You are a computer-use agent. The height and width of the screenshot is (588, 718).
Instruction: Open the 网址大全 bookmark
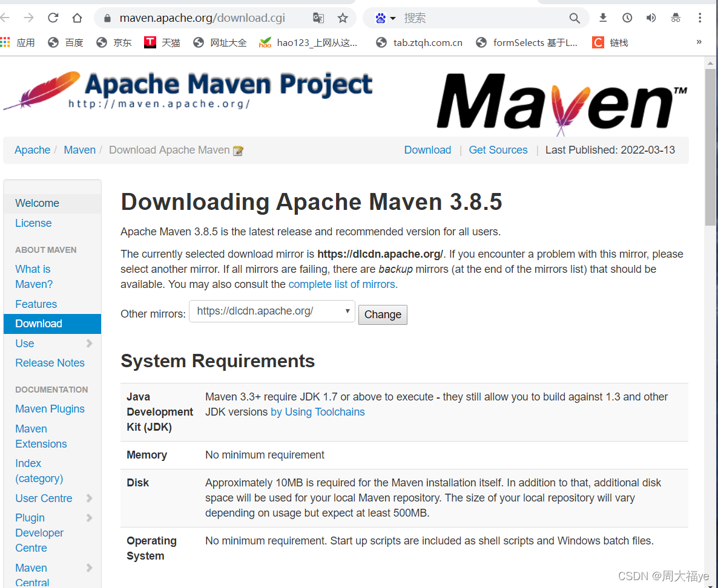pos(220,42)
